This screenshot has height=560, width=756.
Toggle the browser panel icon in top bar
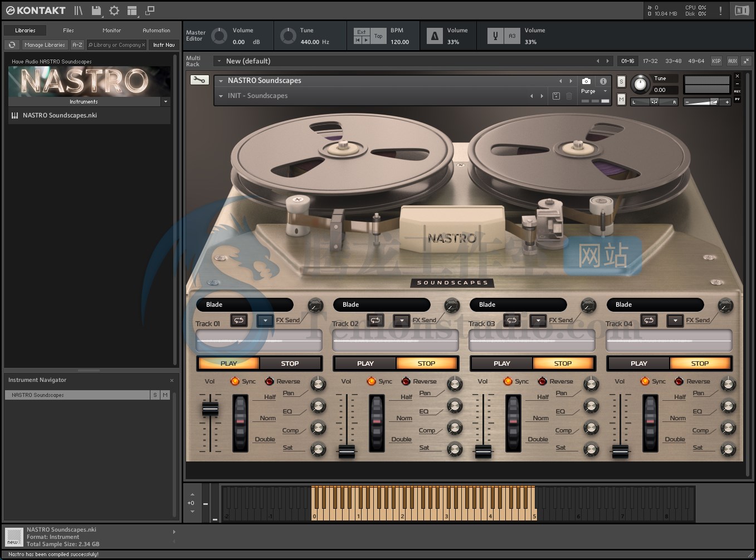[79, 11]
